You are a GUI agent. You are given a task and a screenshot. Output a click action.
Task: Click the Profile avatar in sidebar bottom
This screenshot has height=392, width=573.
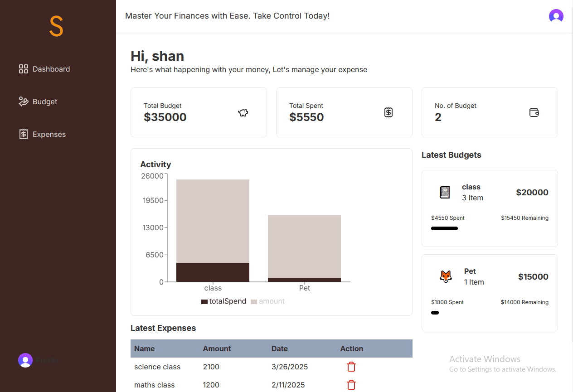click(25, 360)
